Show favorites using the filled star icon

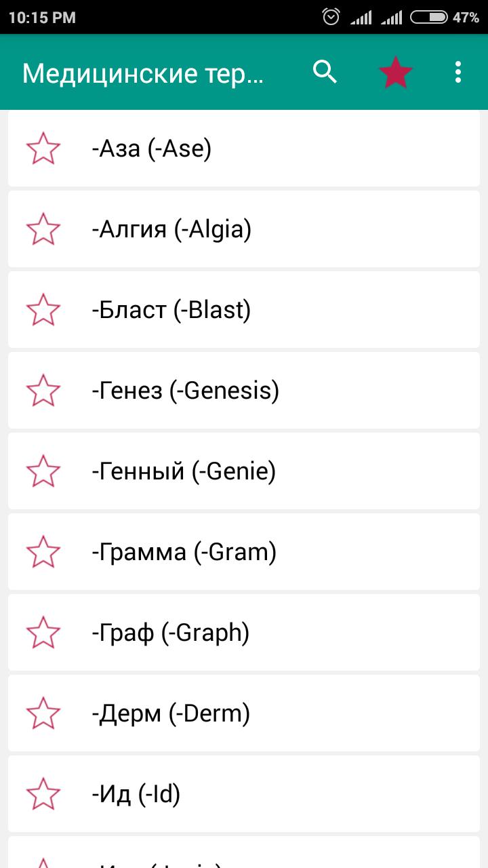click(395, 72)
